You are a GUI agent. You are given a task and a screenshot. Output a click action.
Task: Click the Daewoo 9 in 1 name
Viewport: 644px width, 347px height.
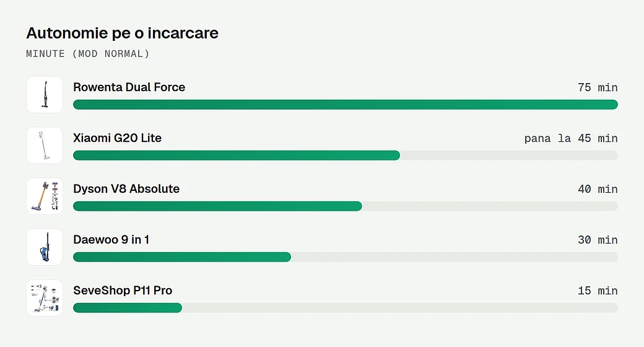coord(111,240)
